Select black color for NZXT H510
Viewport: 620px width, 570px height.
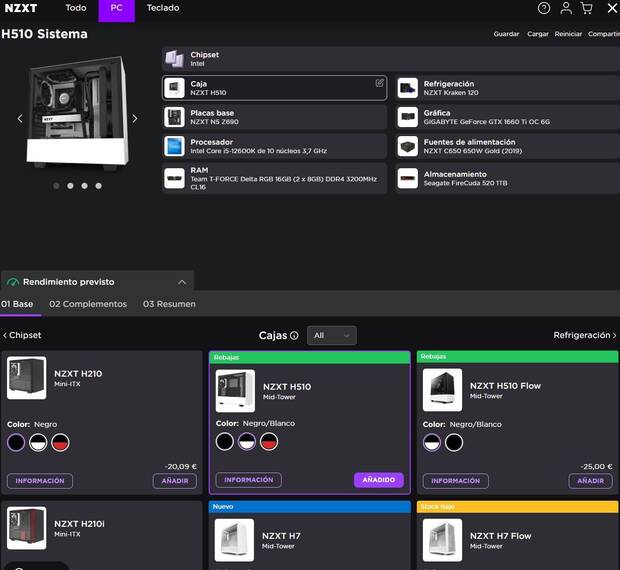tap(225, 442)
